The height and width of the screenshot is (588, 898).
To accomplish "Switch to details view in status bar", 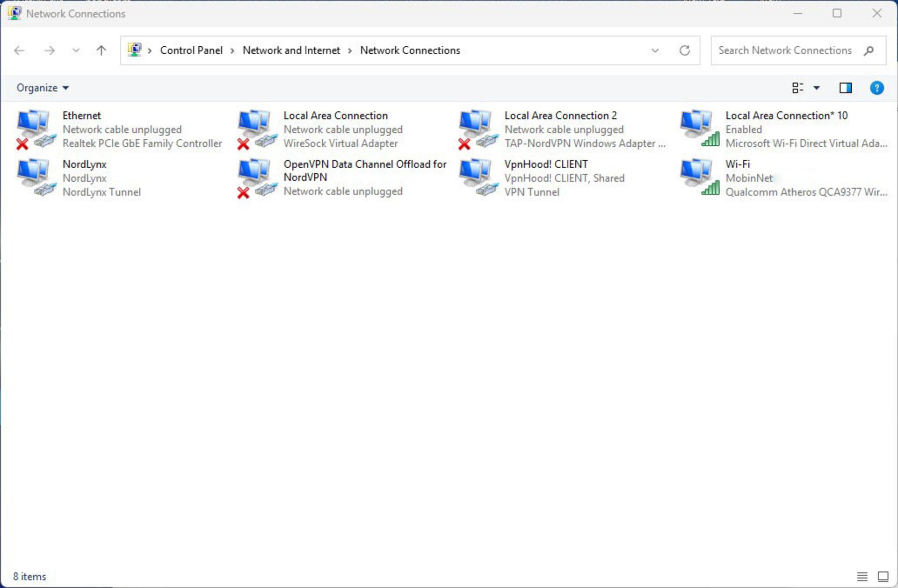I will (862, 576).
